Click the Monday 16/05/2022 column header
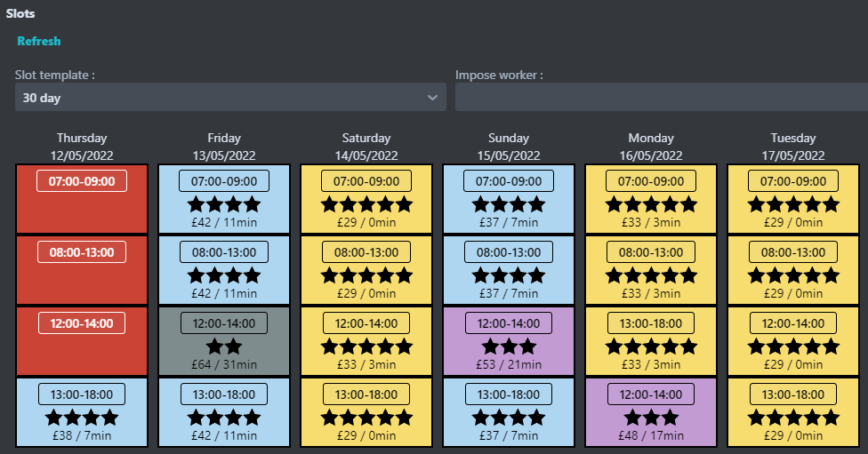The image size is (868, 454). coord(651,147)
